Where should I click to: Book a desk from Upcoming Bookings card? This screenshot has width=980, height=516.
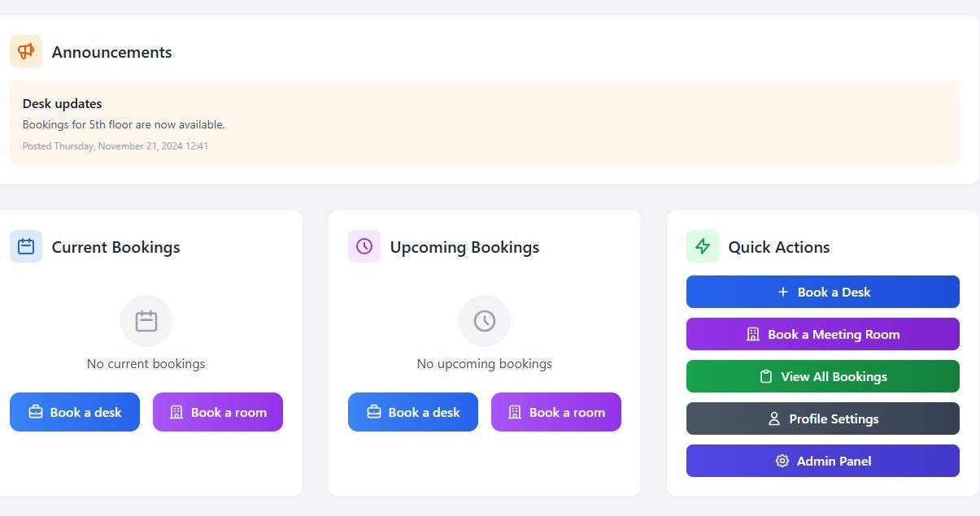413,412
